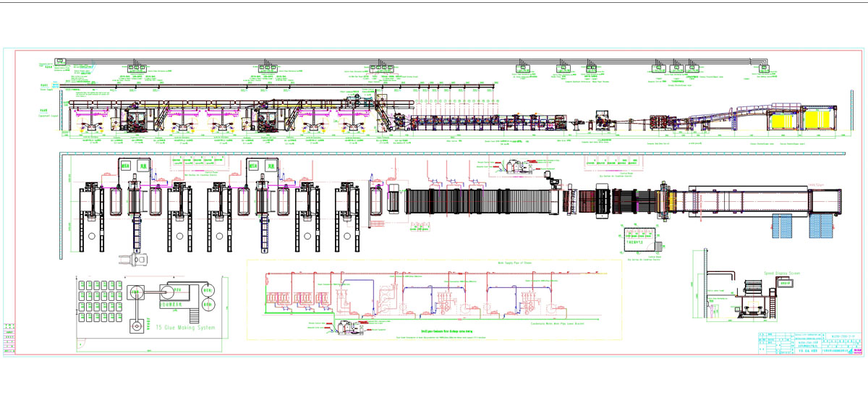This screenshot has height=403, width=868.
Task: Select the left yellow stacker box in elevation
Action: 783,121
